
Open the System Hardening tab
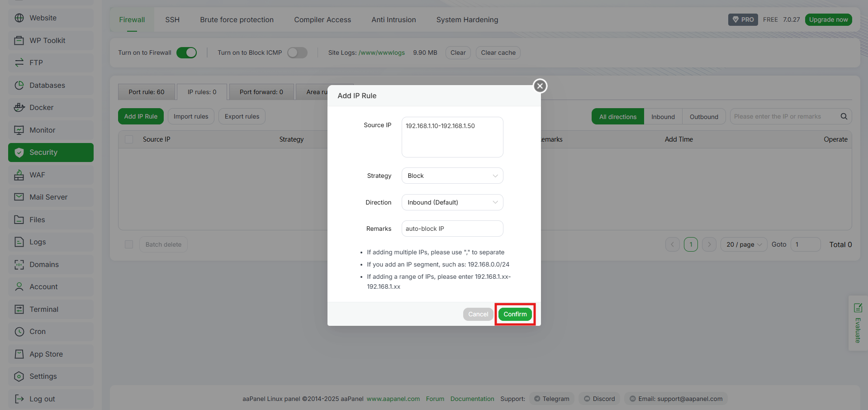coord(467,19)
